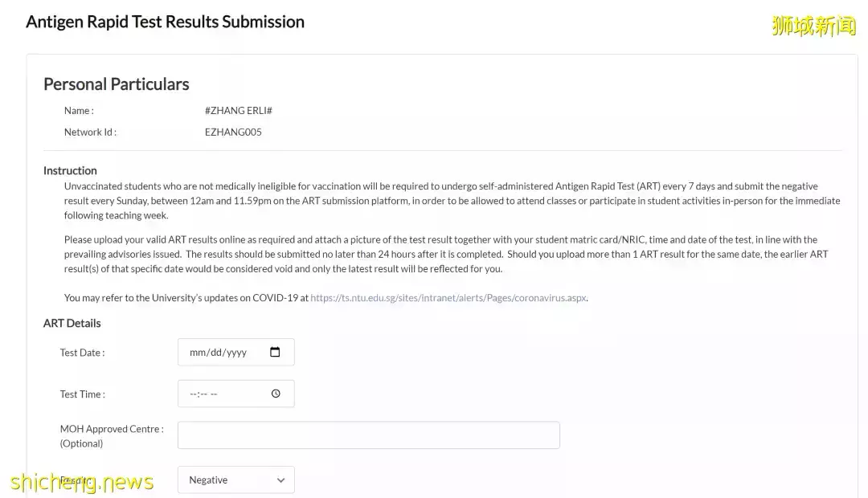Click the mm/dd/yyyy text in Test Date field

[x=218, y=353]
